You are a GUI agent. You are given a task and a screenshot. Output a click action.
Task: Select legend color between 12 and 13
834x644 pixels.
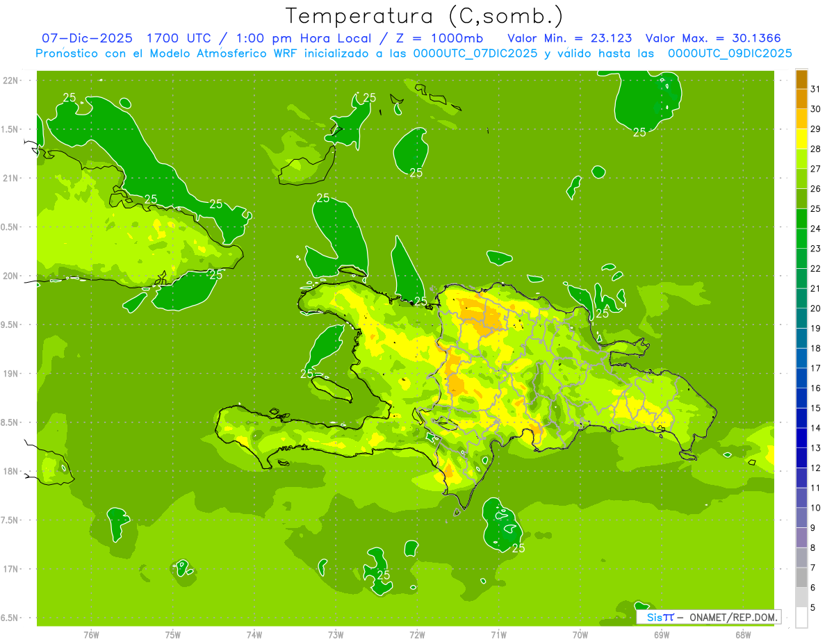click(801, 458)
